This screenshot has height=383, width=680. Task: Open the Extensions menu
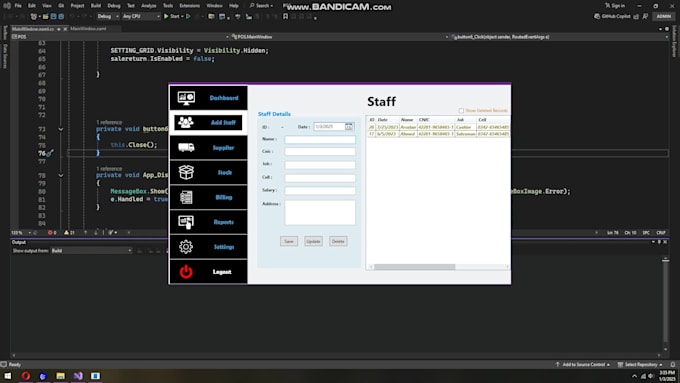(x=190, y=6)
